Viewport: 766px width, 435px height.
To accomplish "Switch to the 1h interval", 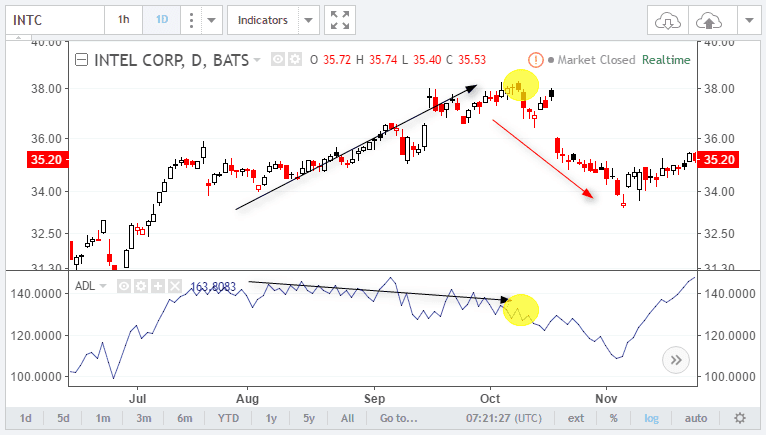I will [x=124, y=20].
